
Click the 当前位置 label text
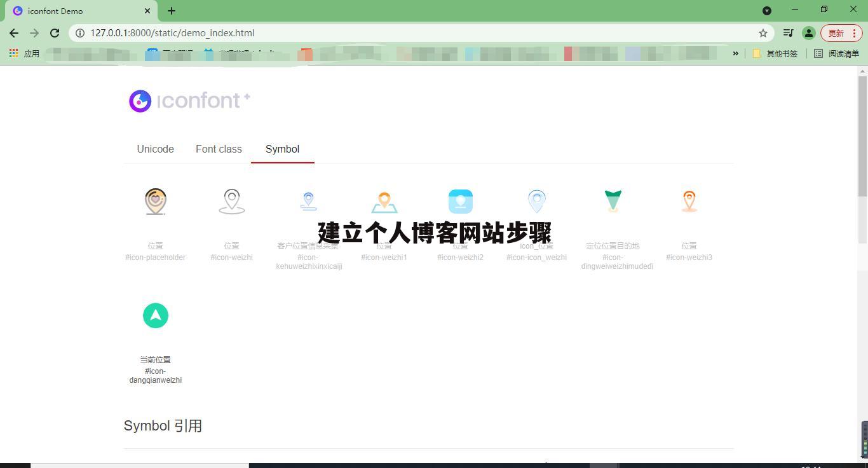[x=156, y=359]
